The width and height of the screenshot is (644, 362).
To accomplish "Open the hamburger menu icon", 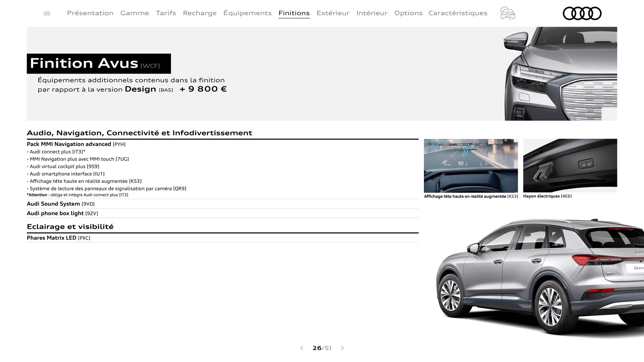I will click(47, 13).
